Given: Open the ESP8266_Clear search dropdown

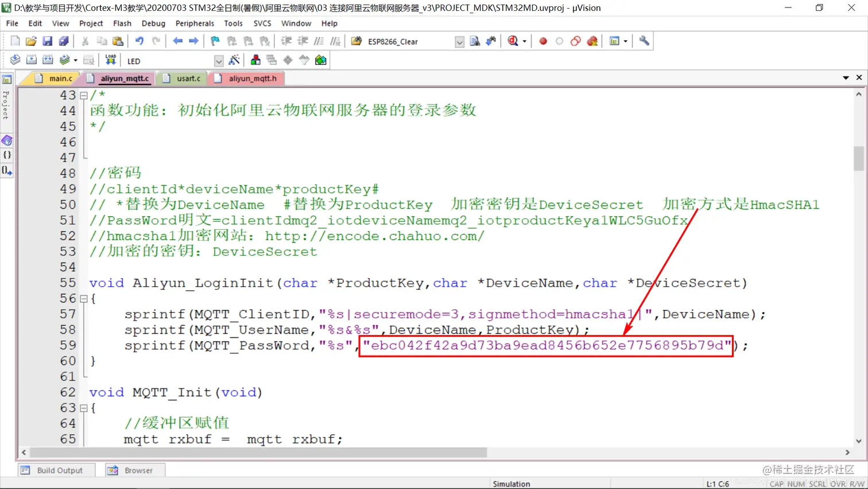Looking at the screenshot, I should click(459, 42).
